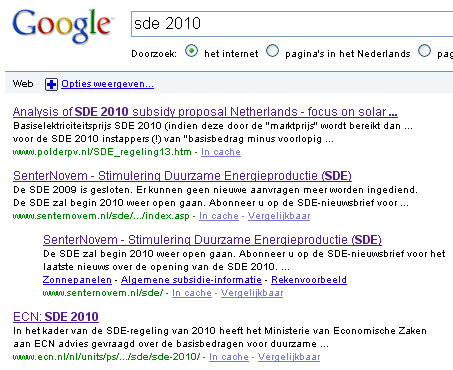
Task: Click the www.senternovem.nl/sde/.../index.asp URL text
Action: (101, 216)
